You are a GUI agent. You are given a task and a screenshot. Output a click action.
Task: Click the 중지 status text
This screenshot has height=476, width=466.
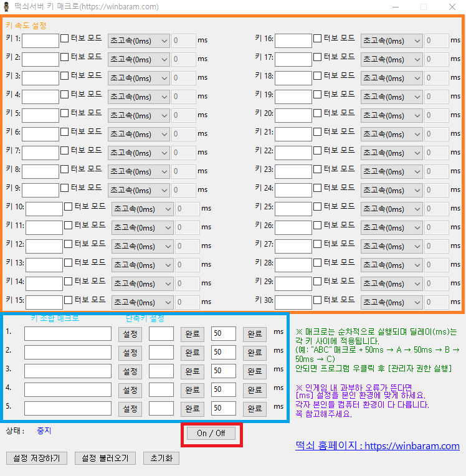[x=44, y=431]
